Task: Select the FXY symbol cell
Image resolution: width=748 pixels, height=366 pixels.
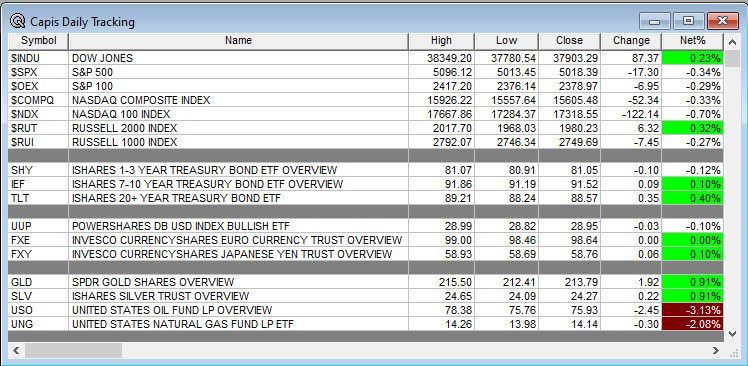Action: pyautogui.click(x=39, y=254)
